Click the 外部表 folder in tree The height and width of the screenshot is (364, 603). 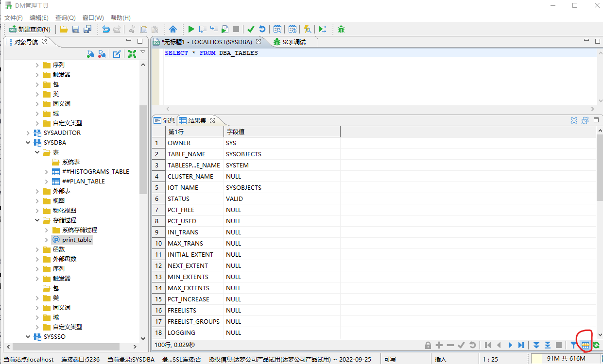62,191
